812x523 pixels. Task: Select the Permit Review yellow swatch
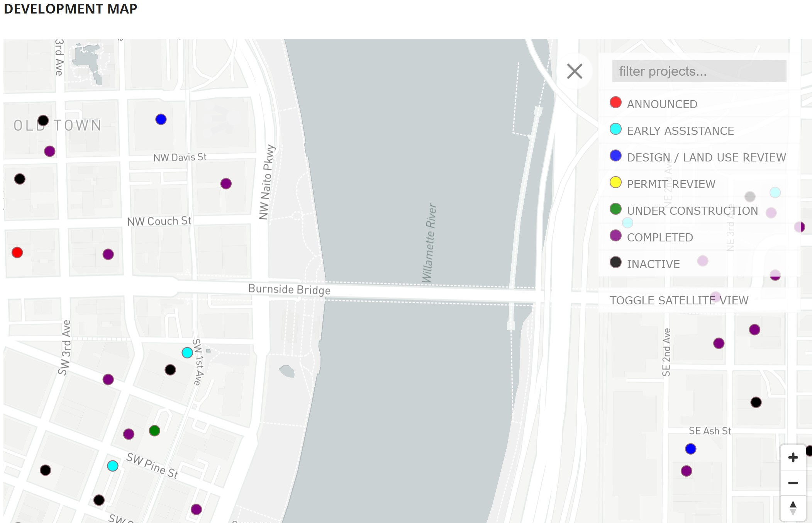coord(615,182)
